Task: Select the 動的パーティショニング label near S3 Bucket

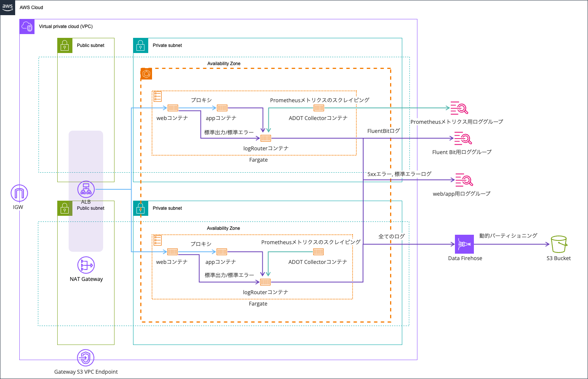Action: pyautogui.click(x=508, y=236)
